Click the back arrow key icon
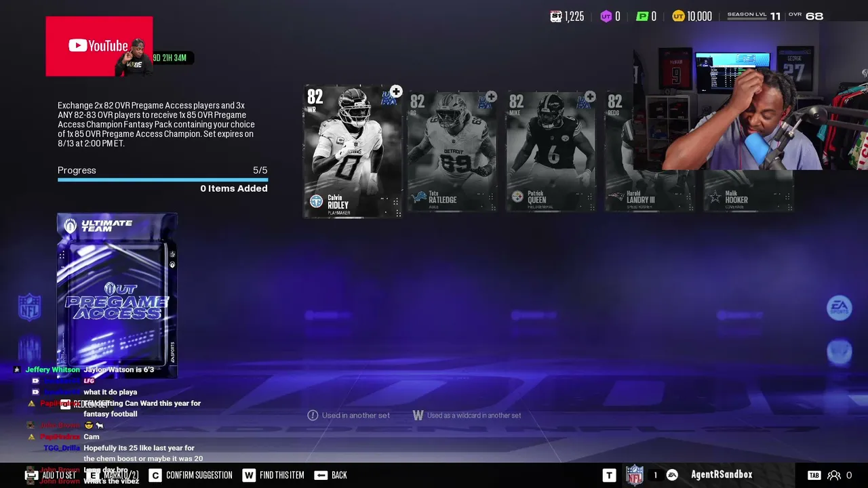Screen dimensions: 868x488 click(321, 475)
